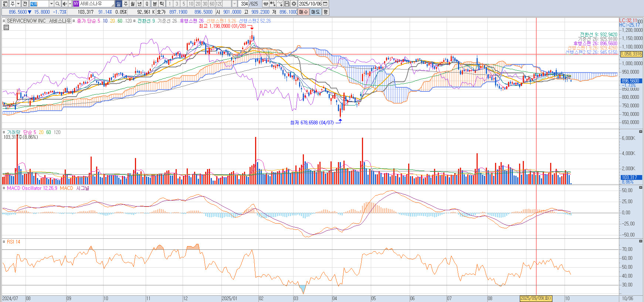Click the MACD Oscillator 12,26,9 legend label
Image resolution: width=644 pixels, height=302 pixels.
click(32, 188)
